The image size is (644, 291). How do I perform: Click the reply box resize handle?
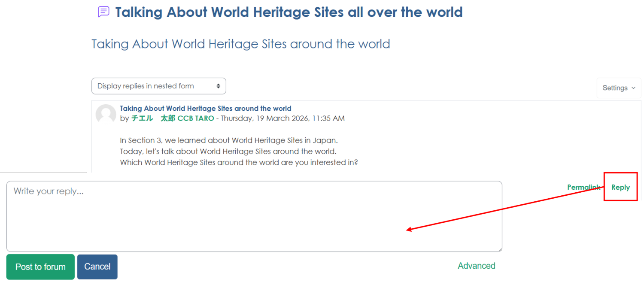pos(499,249)
